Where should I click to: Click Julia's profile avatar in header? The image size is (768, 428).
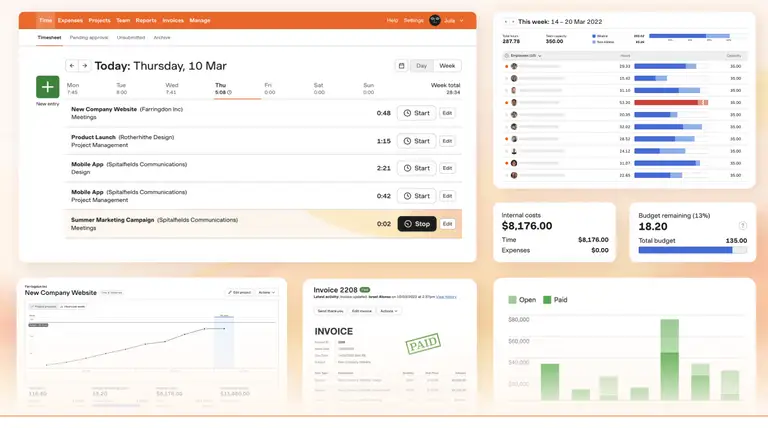click(x=436, y=20)
